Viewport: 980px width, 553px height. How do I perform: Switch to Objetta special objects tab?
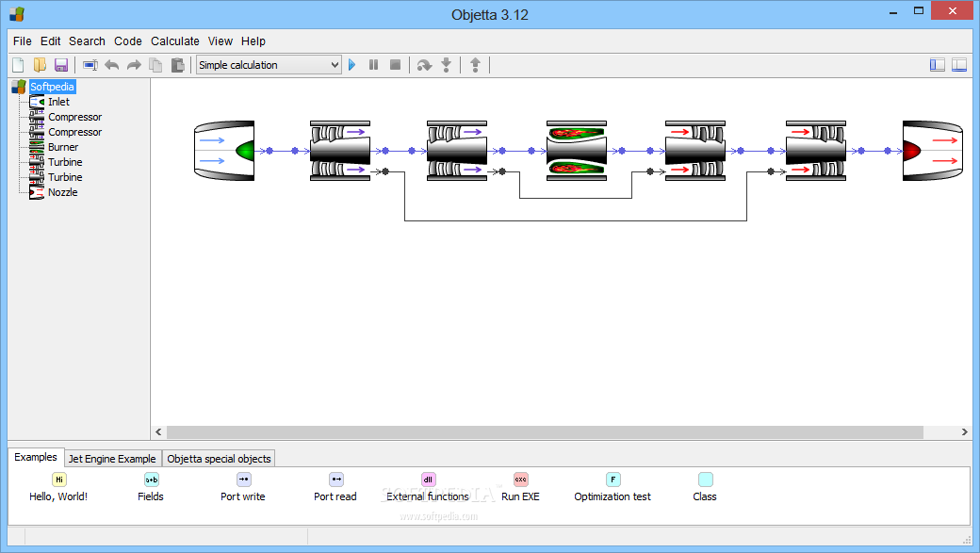pyautogui.click(x=219, y=459)
